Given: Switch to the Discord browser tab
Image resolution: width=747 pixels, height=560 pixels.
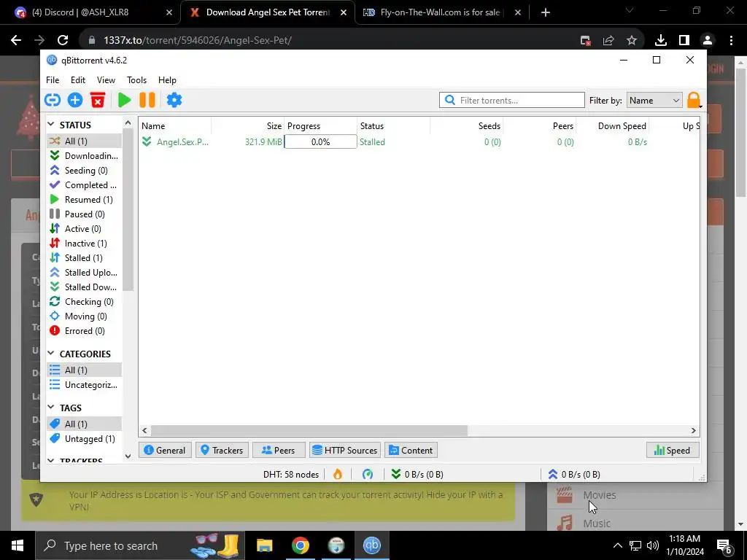Looking at the screenshot, I should click(x=90, y=12).
